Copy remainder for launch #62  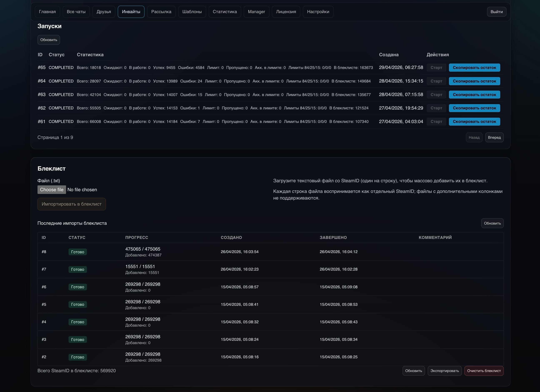coord(474,108)
